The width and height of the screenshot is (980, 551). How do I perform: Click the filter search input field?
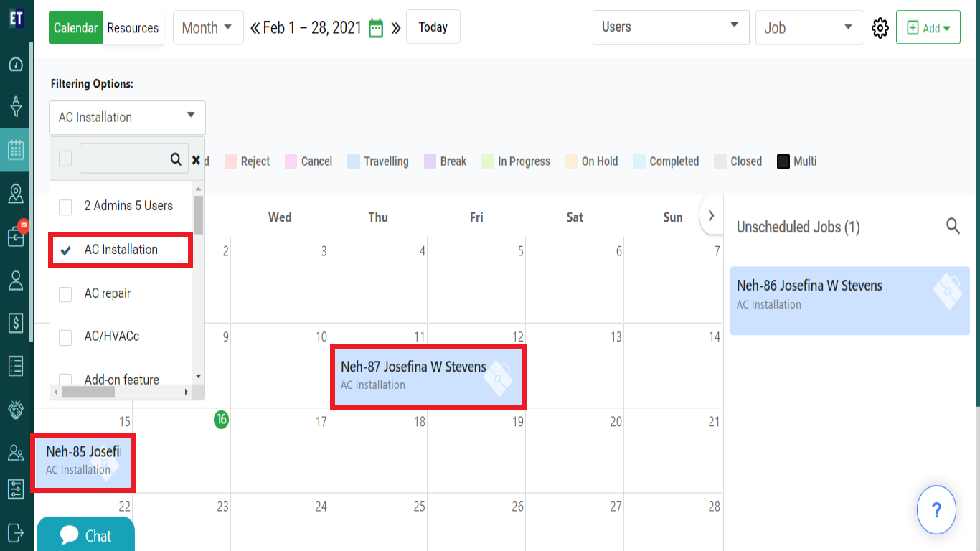pos(133,159)
